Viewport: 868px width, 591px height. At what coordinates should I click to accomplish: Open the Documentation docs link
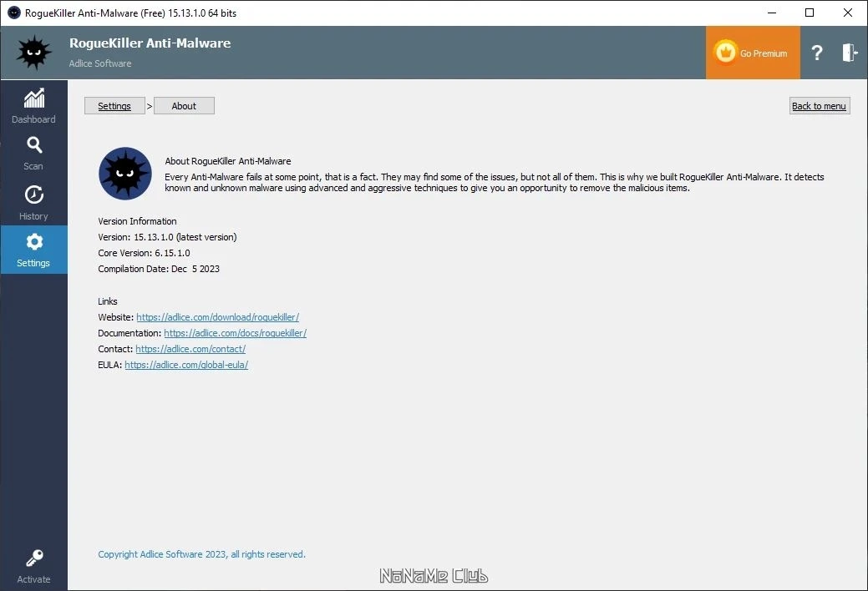click(x=236, y=333)
